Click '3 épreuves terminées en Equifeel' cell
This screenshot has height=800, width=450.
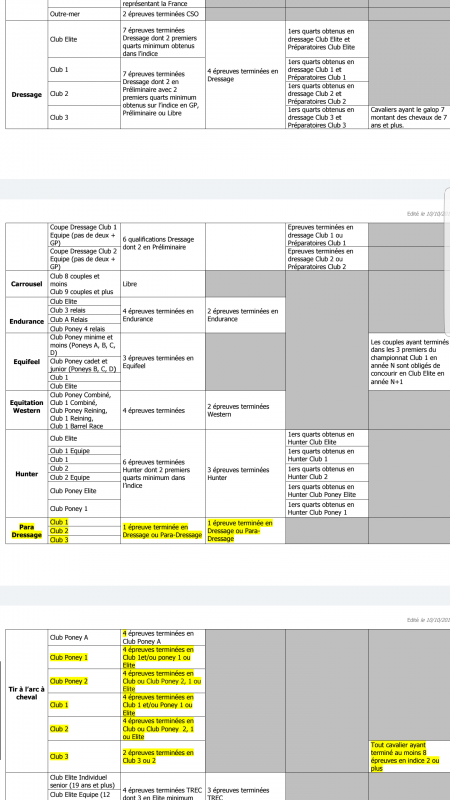[x=163, y=362]
